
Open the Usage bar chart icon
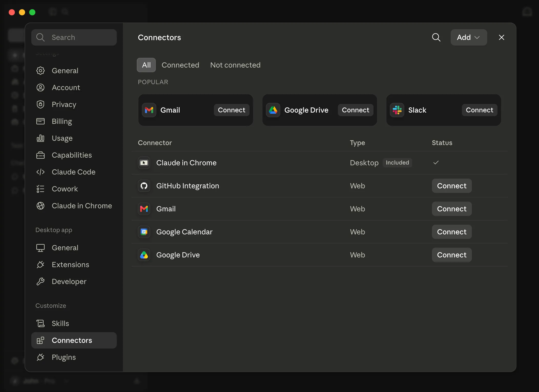tap(40, 138)
